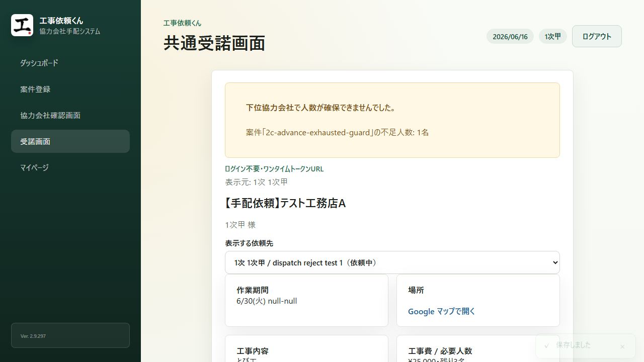Screen dimensions: 644x362
Task: Click the 1次甲 user badge
Action: 553,36
